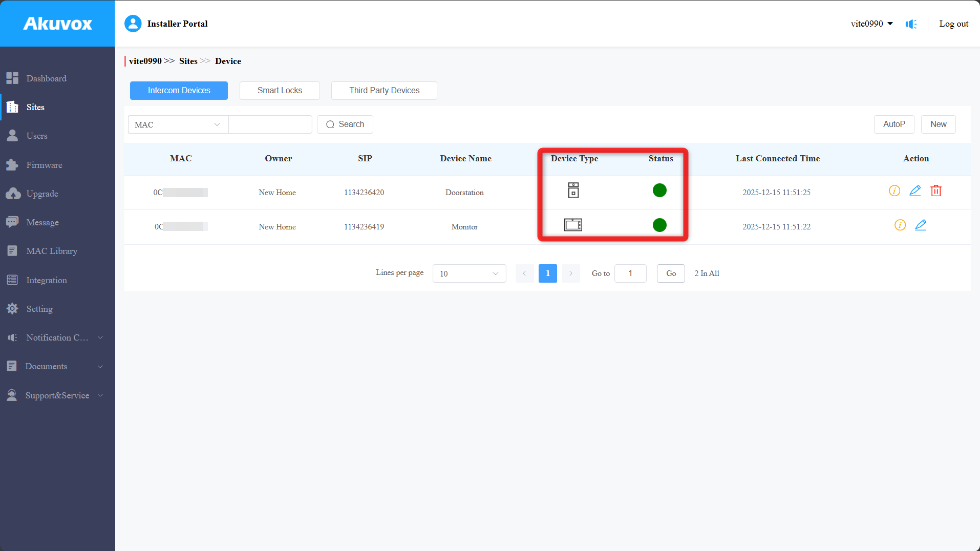The height and width of the screenshot is (551, 980).
Task: Edit the Monitor device
Action: tap(921, 225)
